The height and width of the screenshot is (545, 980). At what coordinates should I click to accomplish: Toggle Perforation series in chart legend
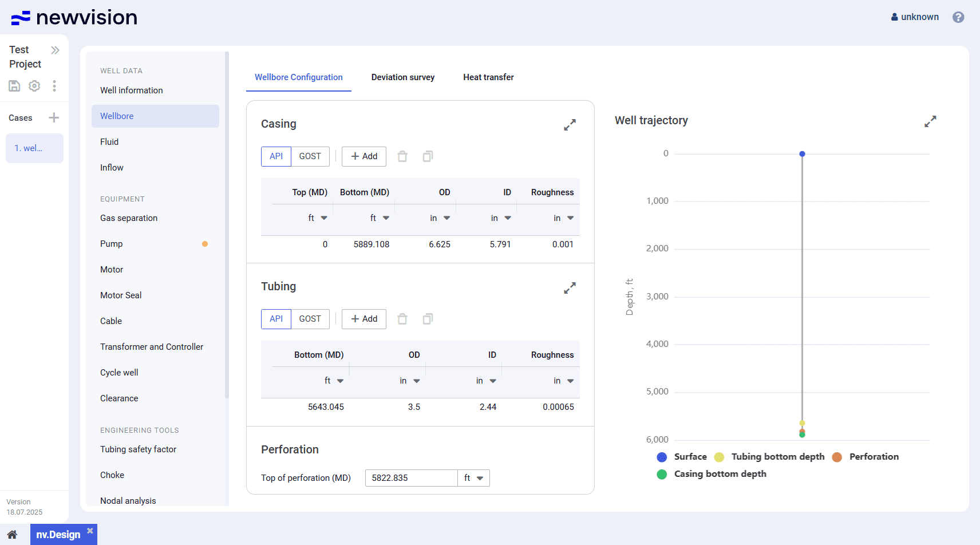click(x=866, y=457)
